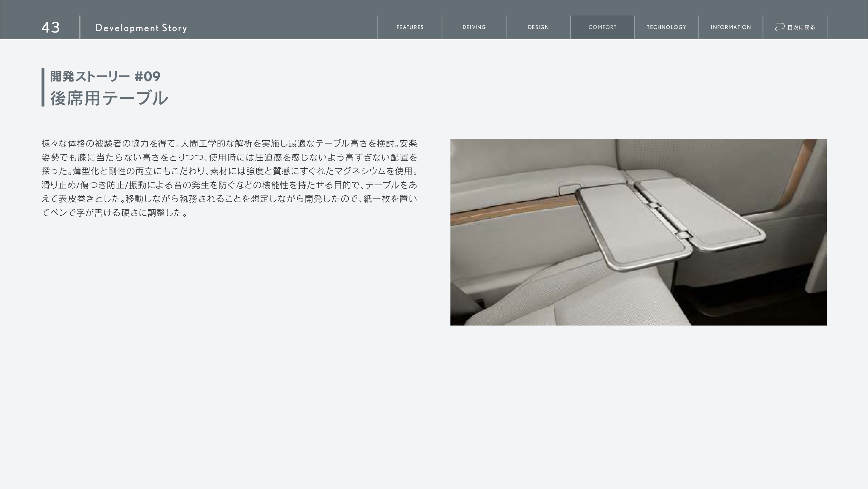This screenshot has width=868, height=489.
Task: Click the gray accent bar beside the heading
Action: click(x=43, y=87)
